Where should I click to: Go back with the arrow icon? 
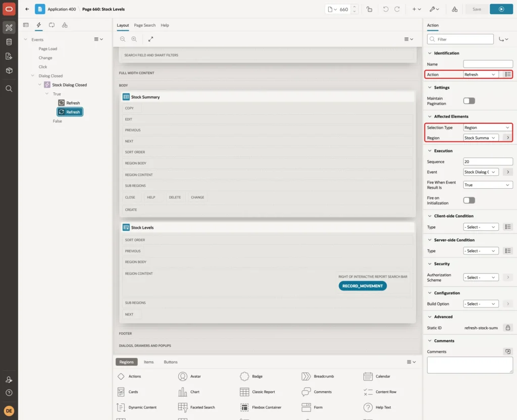(27, 9)
